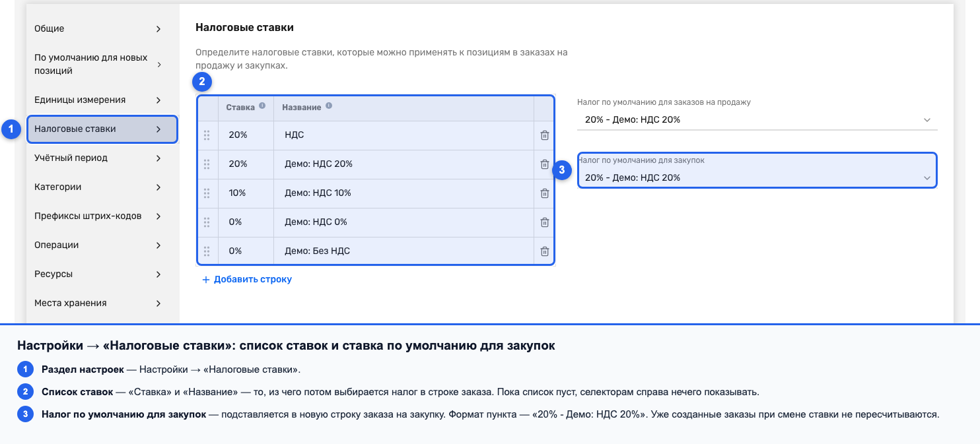The image size is (980, 444).
Task: Delete the Демо: Без НДС row
Action: [544, 251]
